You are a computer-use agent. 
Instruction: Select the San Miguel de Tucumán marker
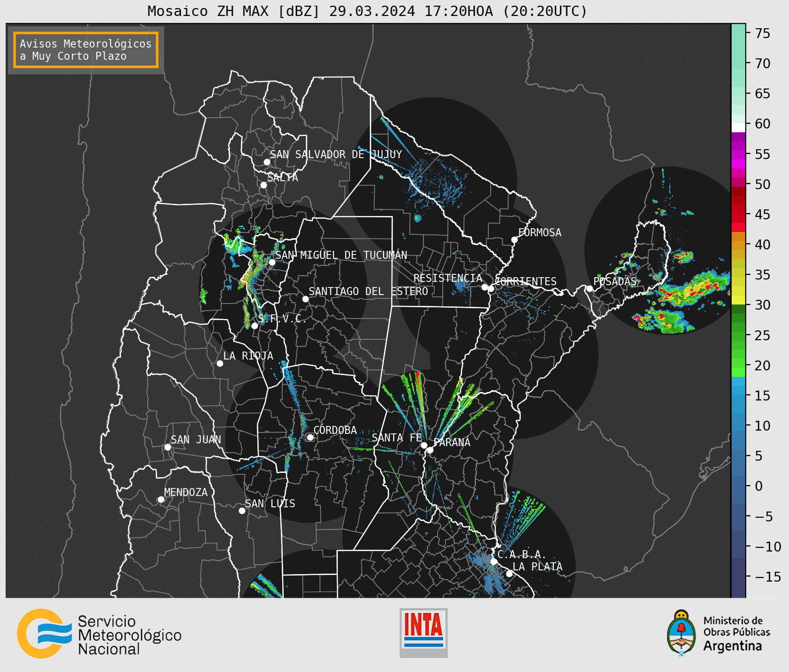click(272, 262)
